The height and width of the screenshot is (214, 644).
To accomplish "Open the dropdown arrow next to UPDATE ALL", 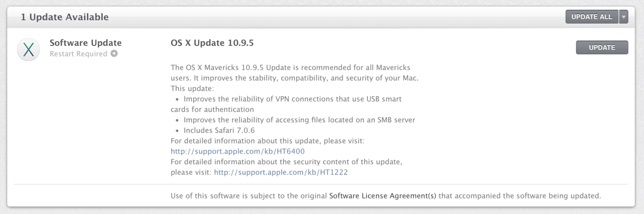I will point(624,17).
